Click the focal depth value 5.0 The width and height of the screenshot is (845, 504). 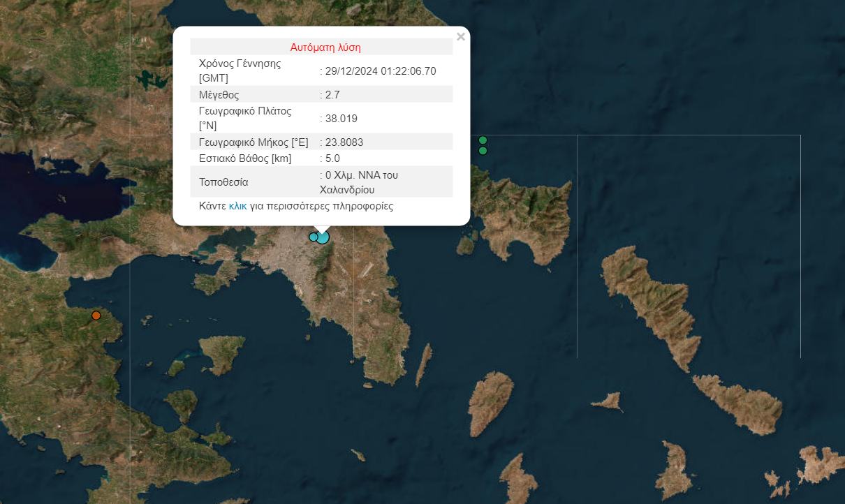pos(332,158)
